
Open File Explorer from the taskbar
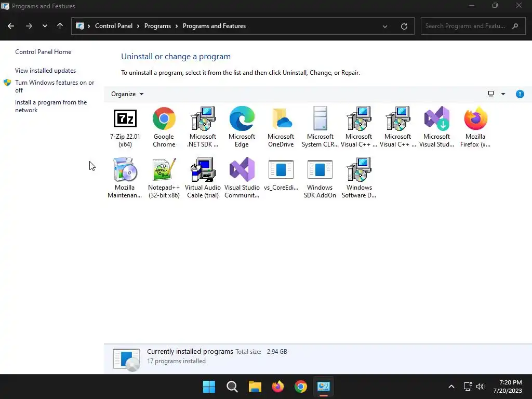click(255, 387)
